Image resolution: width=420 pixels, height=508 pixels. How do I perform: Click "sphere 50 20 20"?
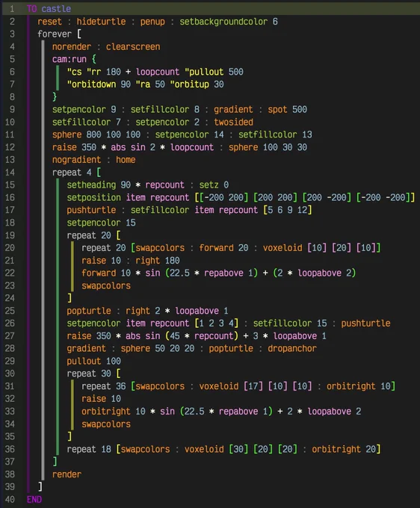tap(158, 349)
